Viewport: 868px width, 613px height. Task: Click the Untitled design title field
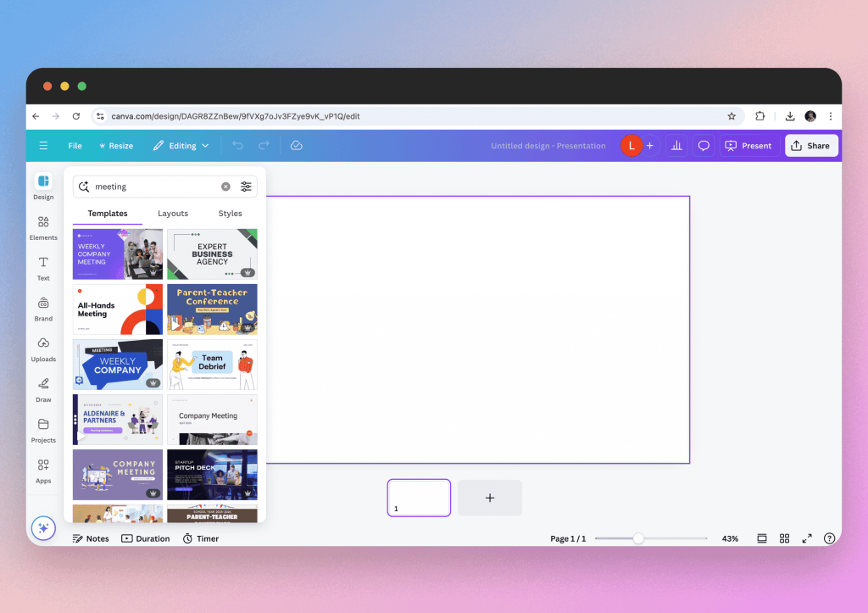pyautogui.click(x=548, y=146)
